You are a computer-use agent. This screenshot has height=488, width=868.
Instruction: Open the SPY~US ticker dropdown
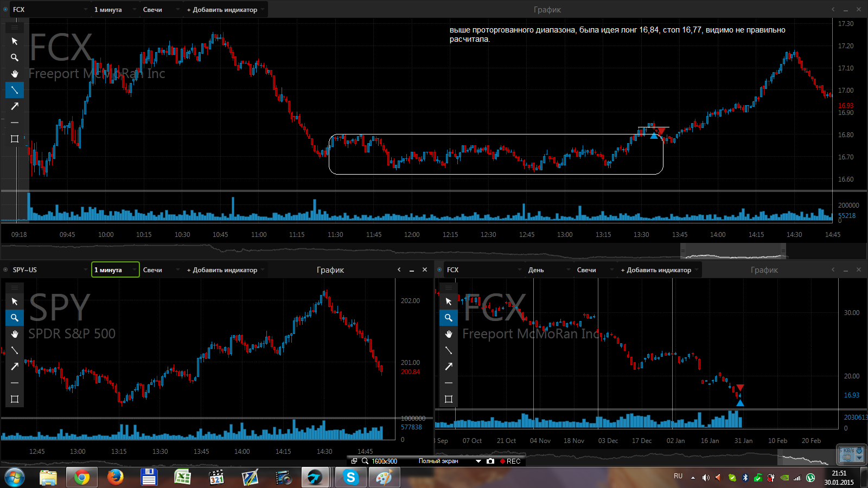pyautogui.click(x=50, y=269)
